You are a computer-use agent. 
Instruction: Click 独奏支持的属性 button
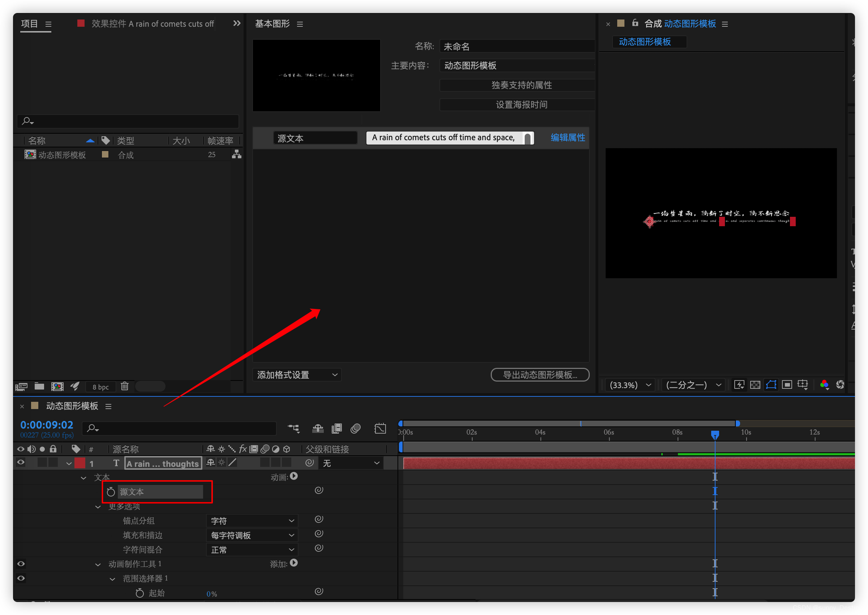[517, 85]
